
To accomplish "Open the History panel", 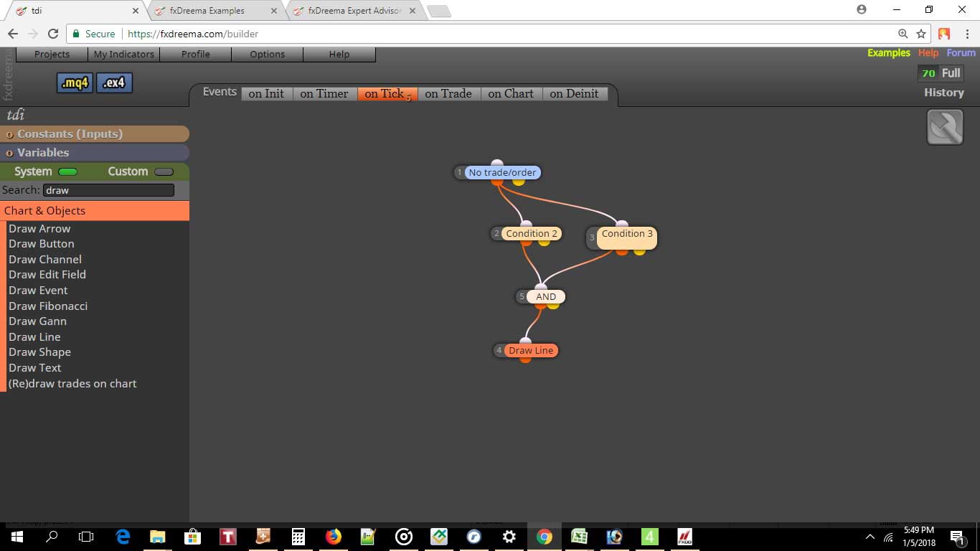I will click(943, 93).
